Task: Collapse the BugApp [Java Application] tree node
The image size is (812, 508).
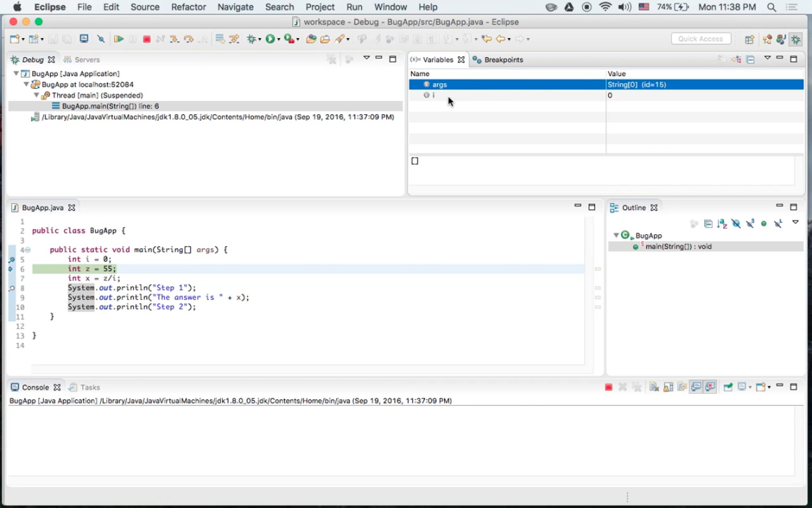Action: (16, 74)
